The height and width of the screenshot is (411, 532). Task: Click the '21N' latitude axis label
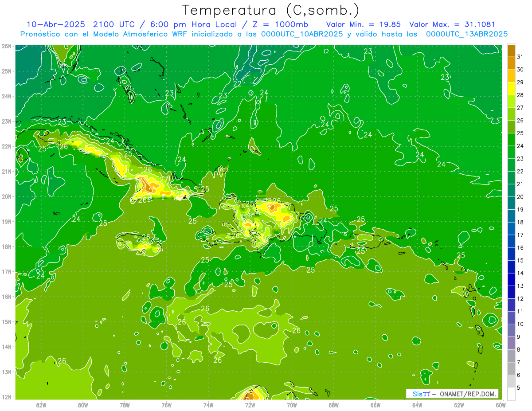tap(7, 172)
